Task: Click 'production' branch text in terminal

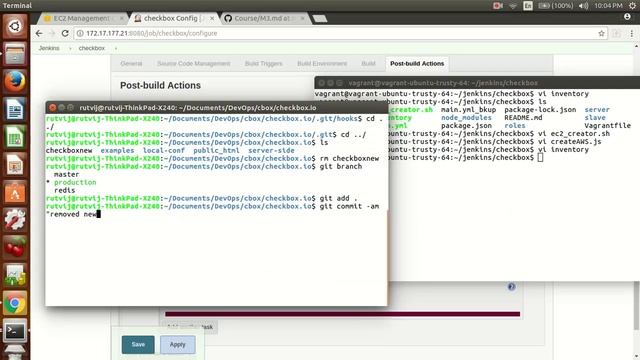Action: [75, 182]
